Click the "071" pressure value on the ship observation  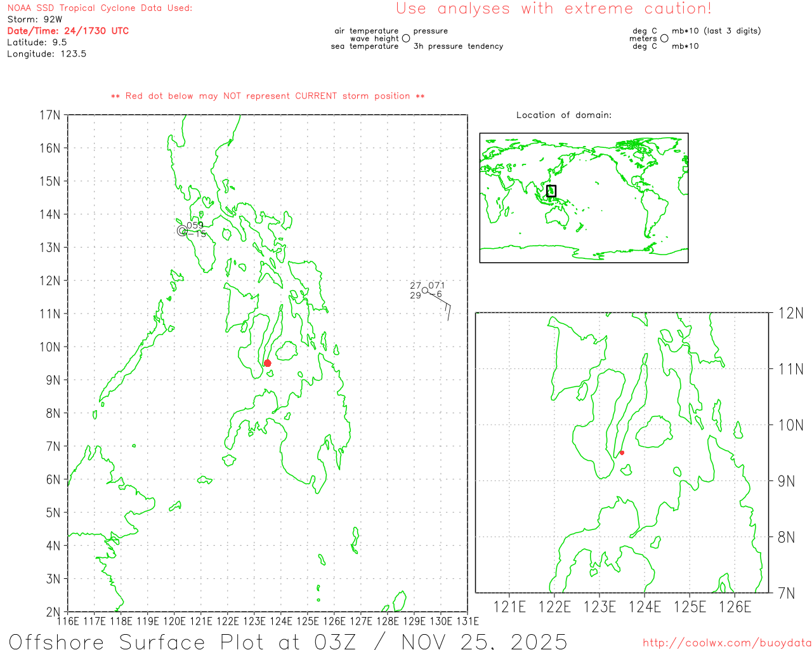coord(436,286)
